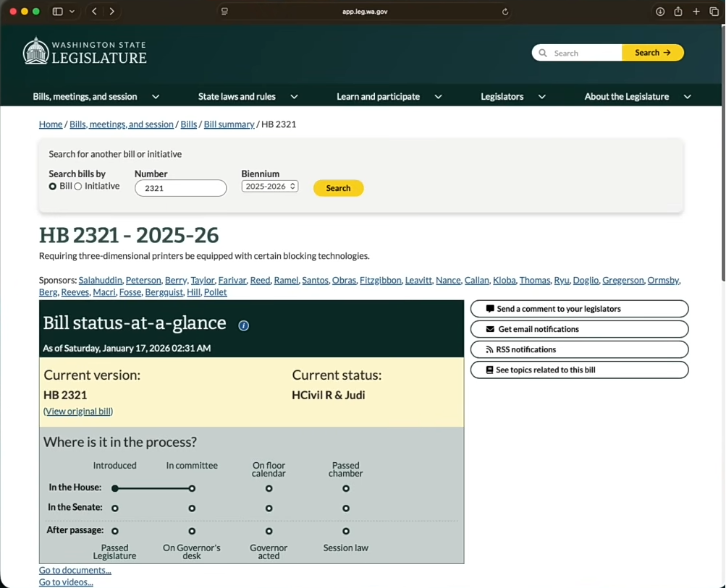Open the Biennium 2025-2026 dropdown
Screen dimensions: 726x588
[270, 186]
